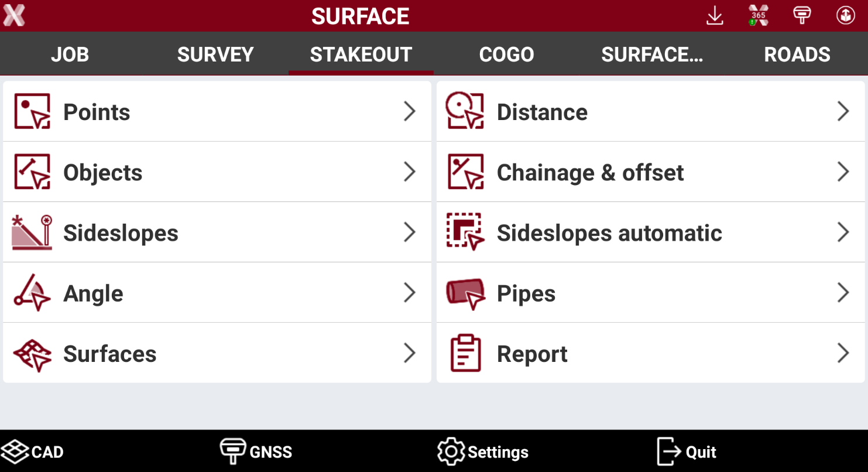Select the Pipes cylinder icon
This screenshot has height=472, width=868.
tap(466, 293)
